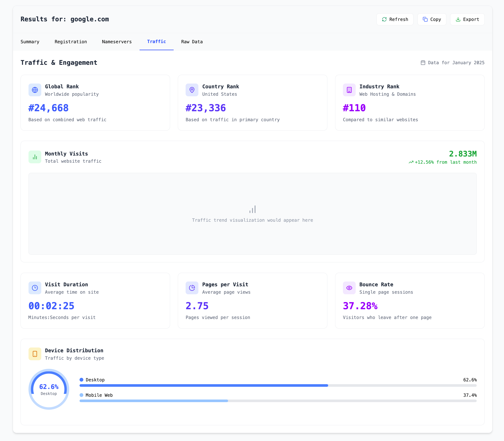Go to the Nameservers tab
The height and width of the screenshot is (441, 504).
(x=117, y=42)
